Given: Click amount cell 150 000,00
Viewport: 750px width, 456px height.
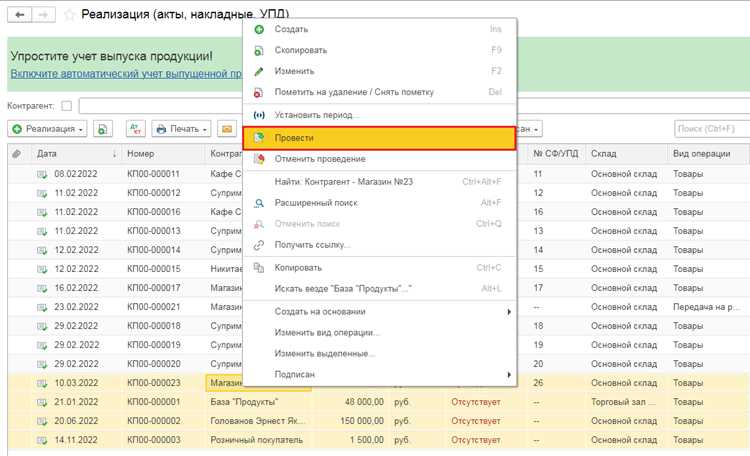Looking at the screenshot, I should [x=362, y=421].
